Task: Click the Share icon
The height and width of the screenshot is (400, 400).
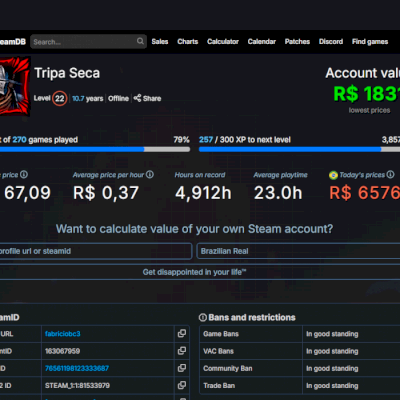Action: 137,98
